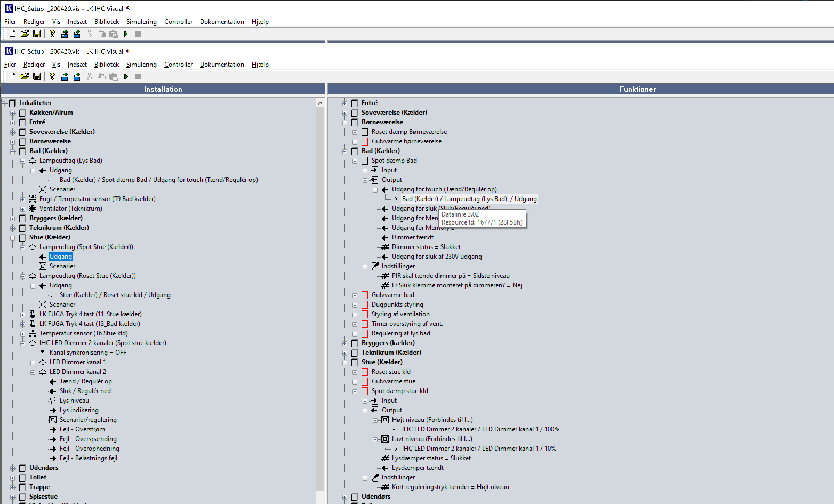This screenshot has width=834, height=504.
Task: Expand LED Dimmer kanal 1
Action: [33, 362]
